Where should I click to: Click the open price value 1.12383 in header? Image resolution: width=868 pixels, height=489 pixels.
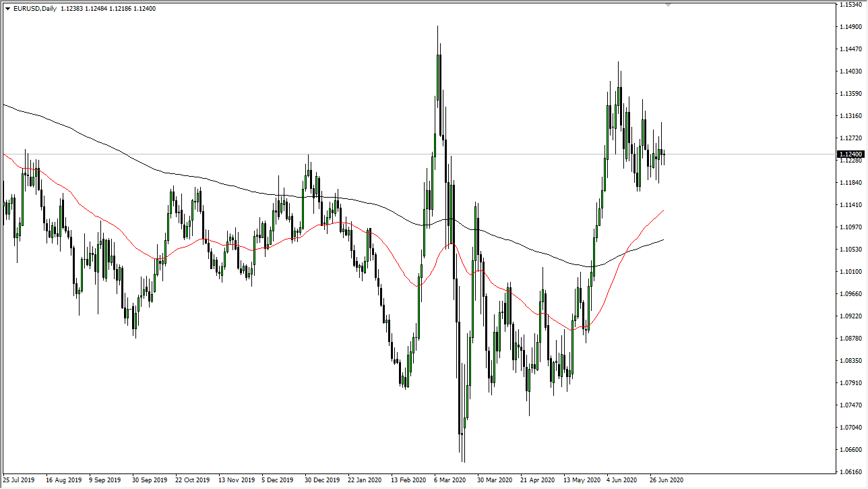tap(71, 9)
